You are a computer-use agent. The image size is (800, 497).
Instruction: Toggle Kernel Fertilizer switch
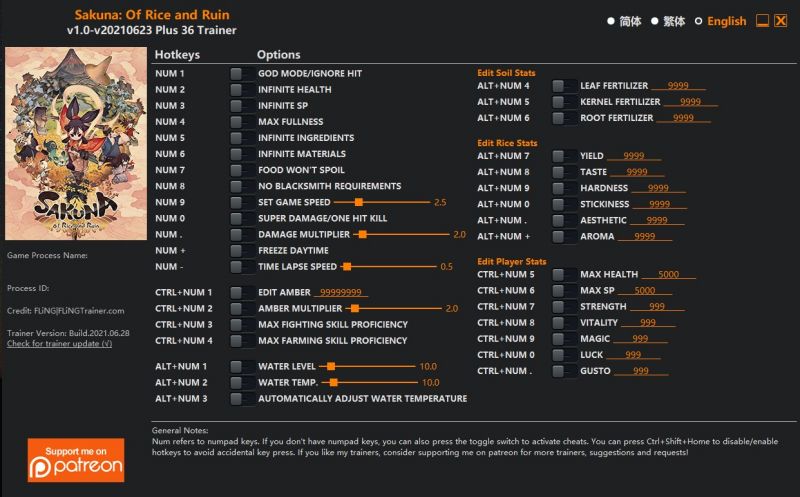(564, 102)
